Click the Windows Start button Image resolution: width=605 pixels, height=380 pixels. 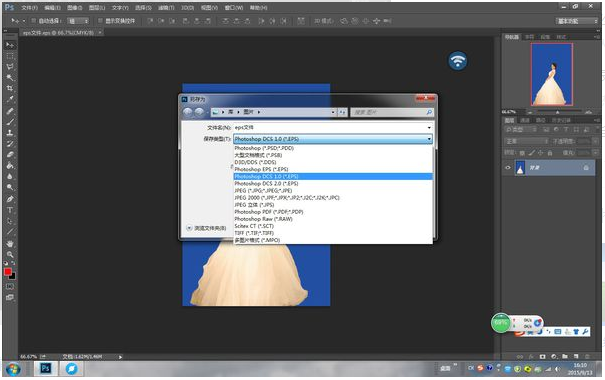pyautogui.click(x=13, y=369)
